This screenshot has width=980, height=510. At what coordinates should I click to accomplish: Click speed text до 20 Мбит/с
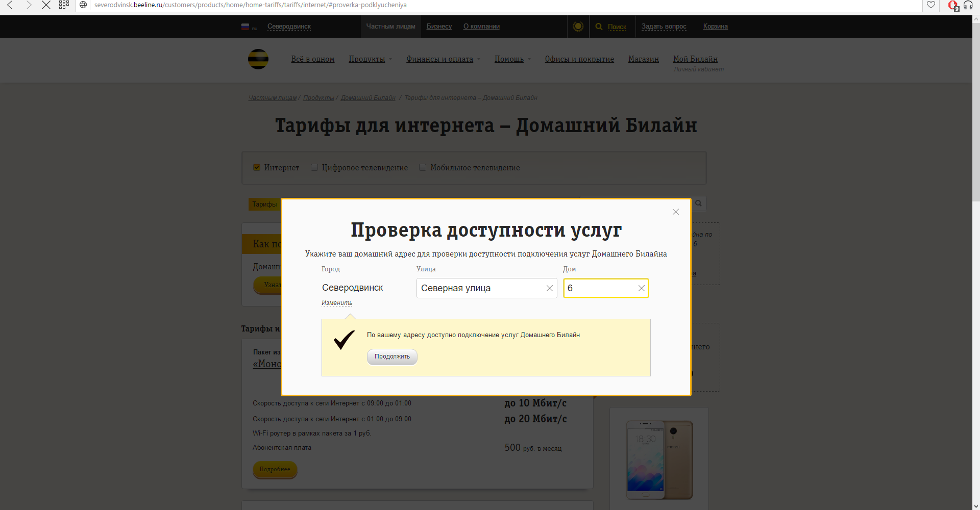click(x=535, y=419)
